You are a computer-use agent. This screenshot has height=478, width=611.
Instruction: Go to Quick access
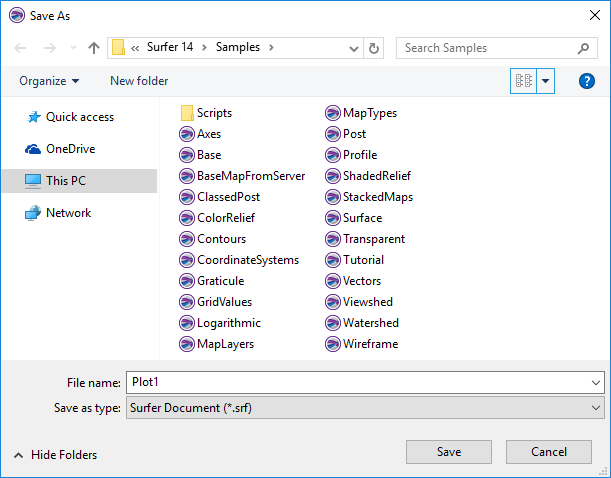(x=70, y=117)
